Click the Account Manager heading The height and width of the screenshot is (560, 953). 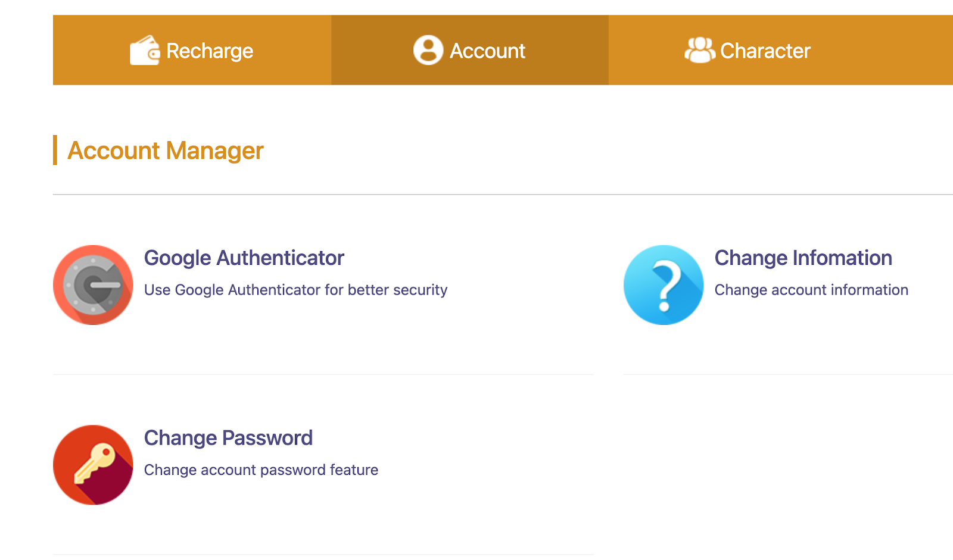tap(166, 151)
